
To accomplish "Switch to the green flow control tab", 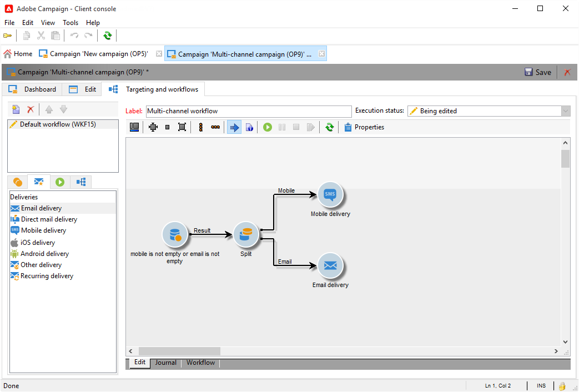I will pyautogui.click(x=60, y=182).
